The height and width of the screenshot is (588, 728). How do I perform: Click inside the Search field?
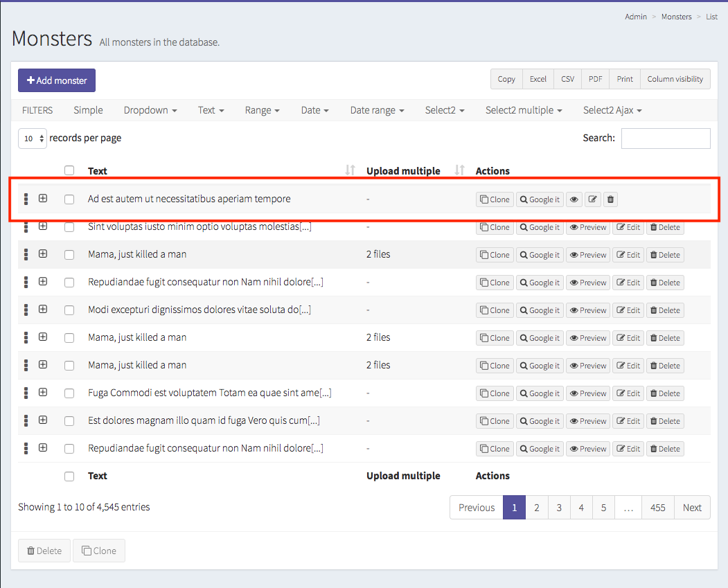665,139
